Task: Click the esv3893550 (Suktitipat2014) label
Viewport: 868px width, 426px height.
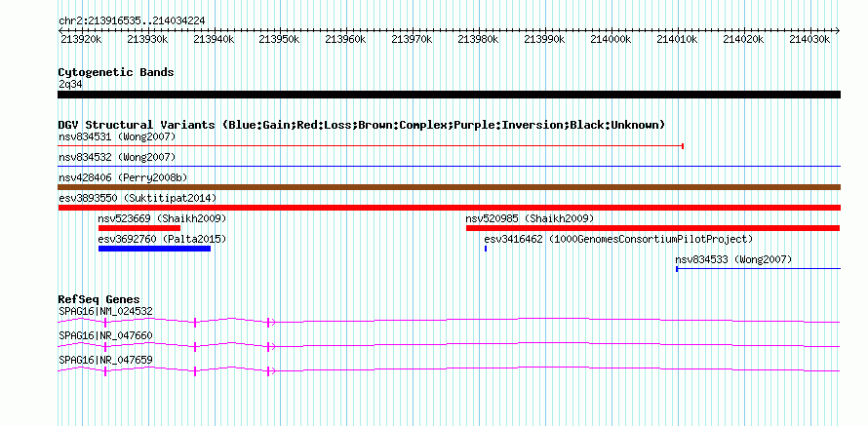Action: (x=138, y=198)
